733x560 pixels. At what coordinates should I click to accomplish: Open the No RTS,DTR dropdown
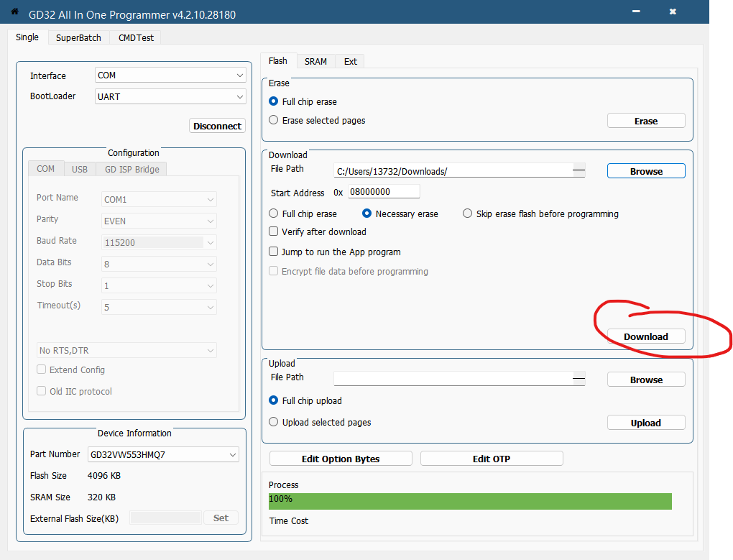126,350
